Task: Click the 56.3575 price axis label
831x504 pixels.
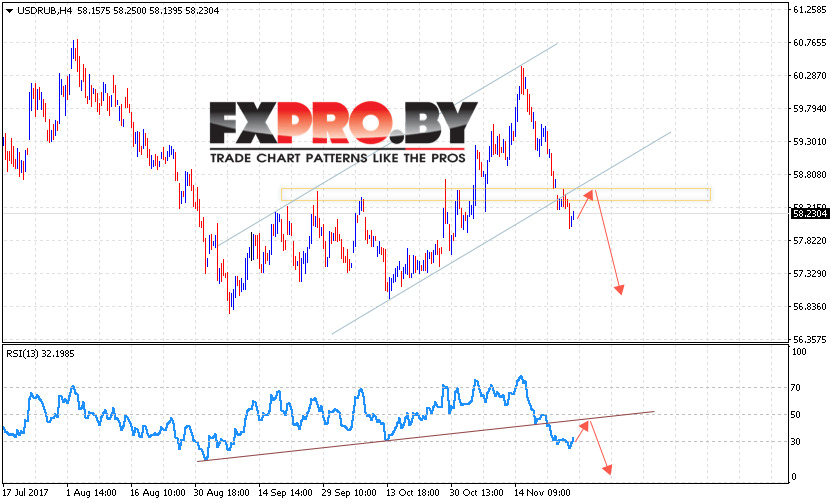Action: [809, 339]
